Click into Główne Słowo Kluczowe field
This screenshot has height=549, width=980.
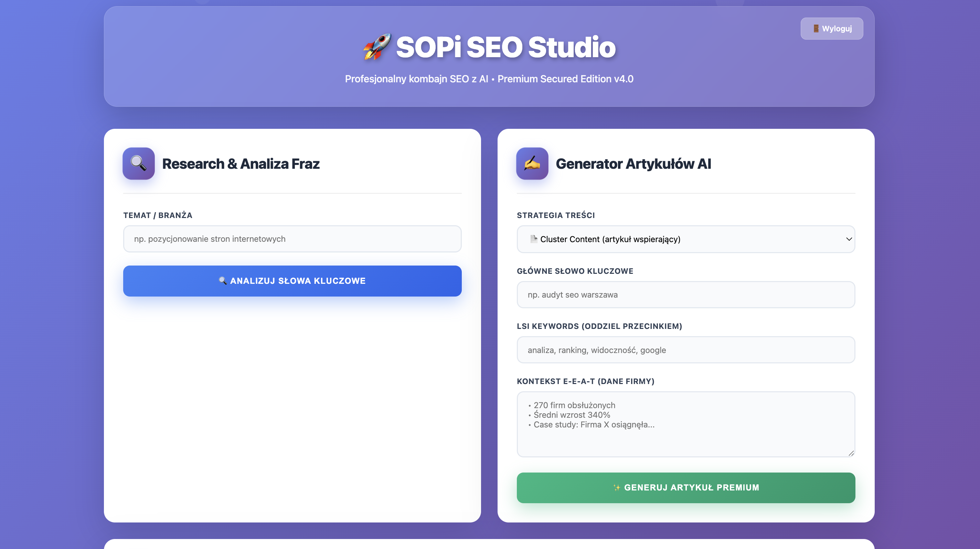pos(685,294)
